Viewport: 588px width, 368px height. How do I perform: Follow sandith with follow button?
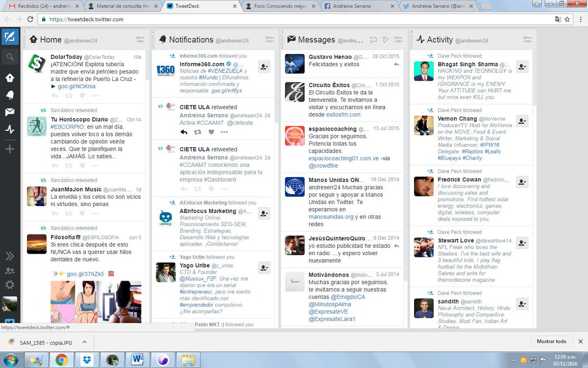pos(522,304)
